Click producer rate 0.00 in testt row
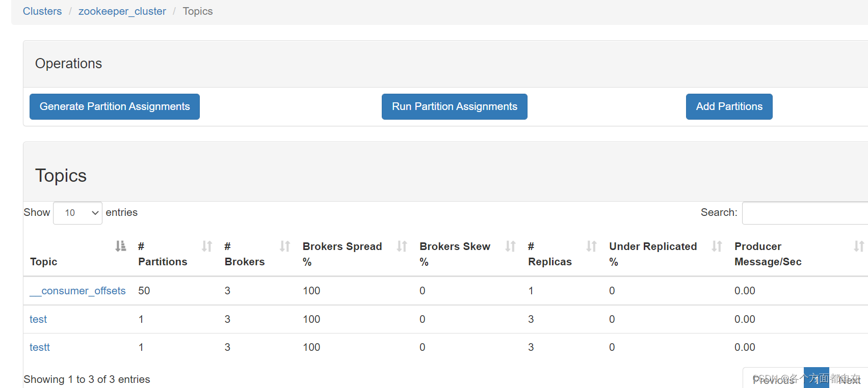 pos(745,347)
